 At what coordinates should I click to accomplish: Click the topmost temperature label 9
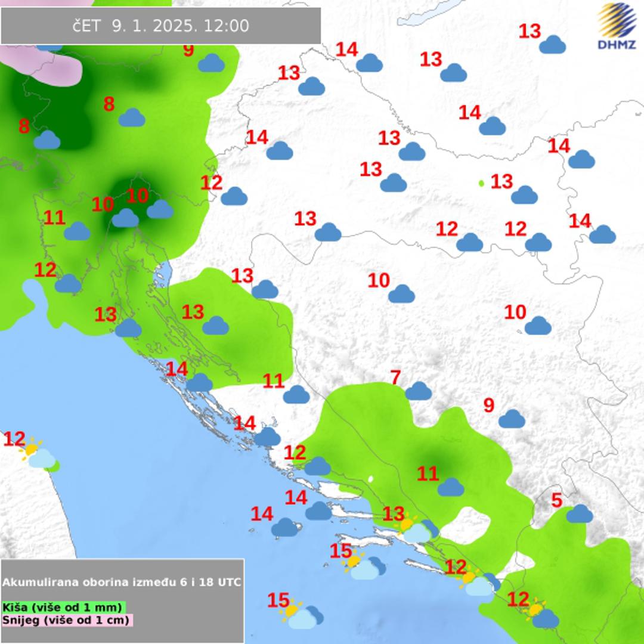tap(188, 50)
